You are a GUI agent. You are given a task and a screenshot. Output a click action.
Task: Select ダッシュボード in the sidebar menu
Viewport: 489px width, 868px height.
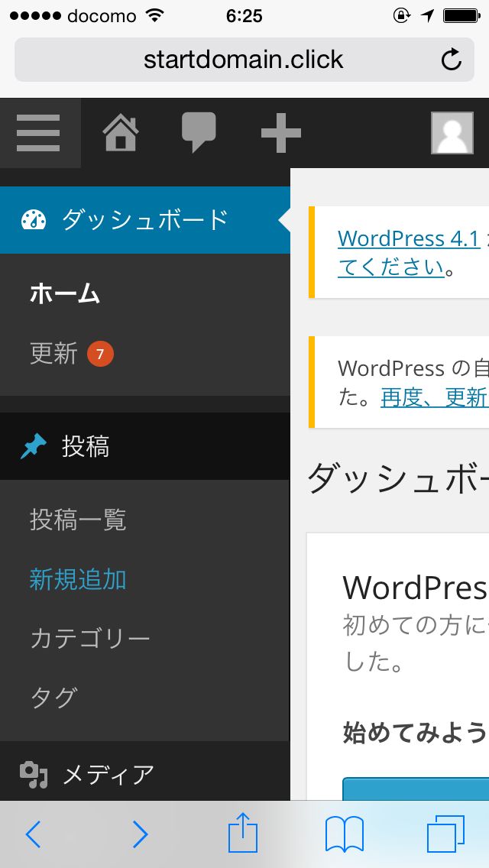click(145, 220)
